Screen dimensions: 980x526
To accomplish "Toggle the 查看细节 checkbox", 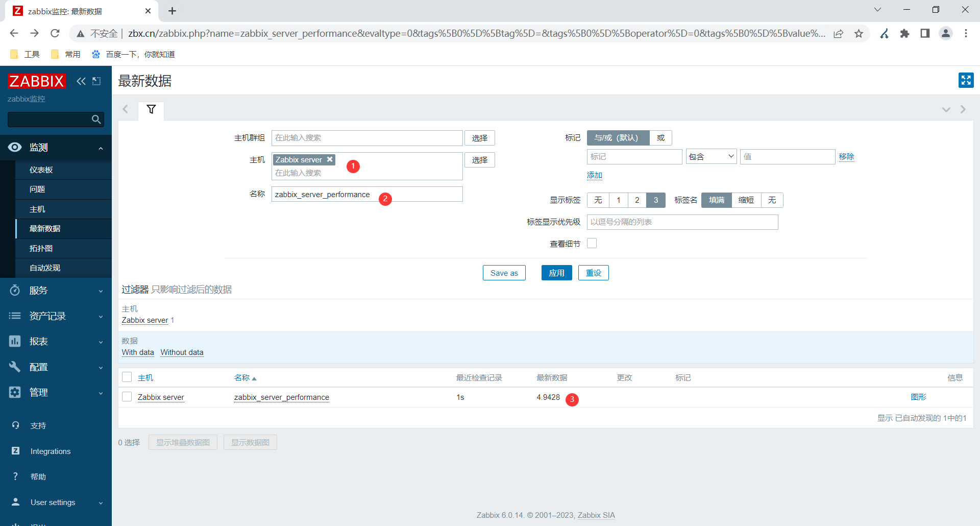I will click(x=592, y=244).
